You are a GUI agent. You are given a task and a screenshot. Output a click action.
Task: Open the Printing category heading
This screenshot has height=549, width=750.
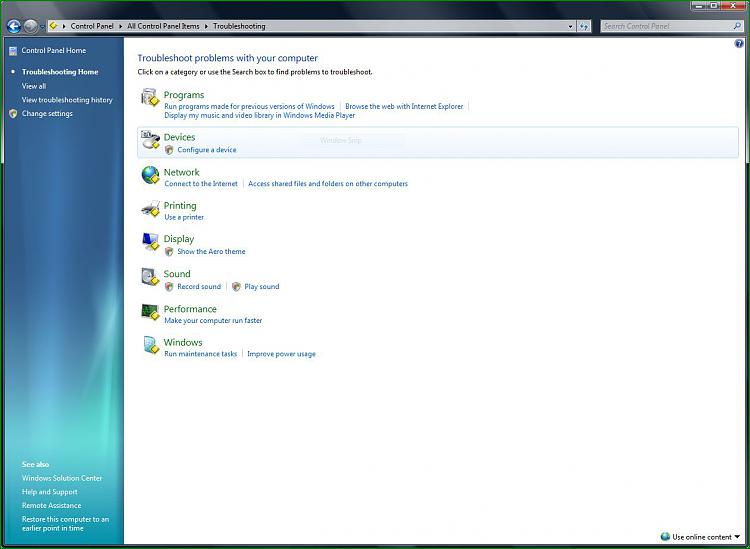point(180,206)
